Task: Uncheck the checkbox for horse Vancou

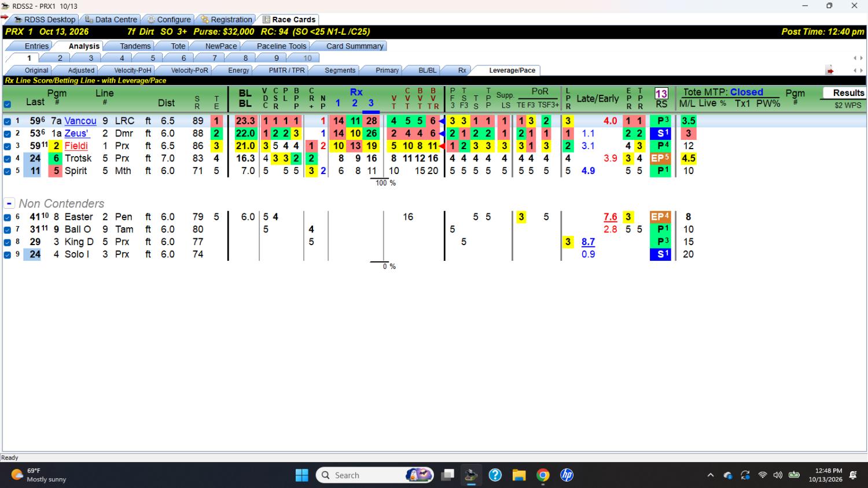Action: tap(8, 121)
